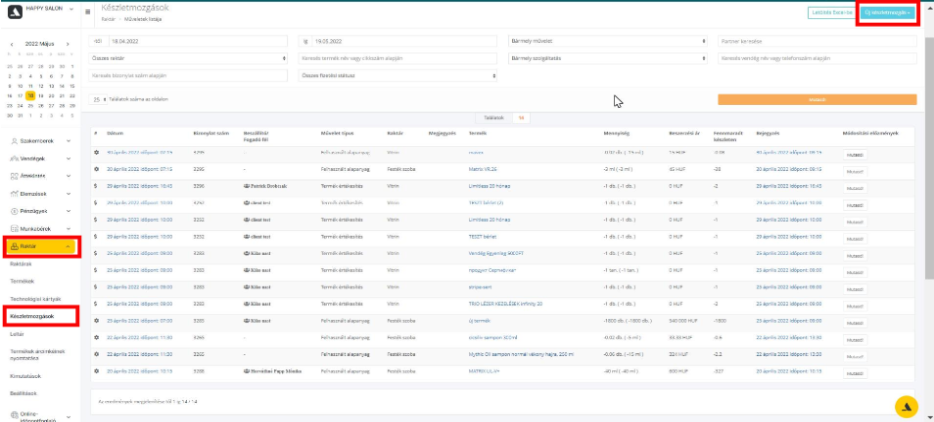Open Termékek in the sidebar submenu
This screenshot has width=934, height=422.
[x=22, y=281]
